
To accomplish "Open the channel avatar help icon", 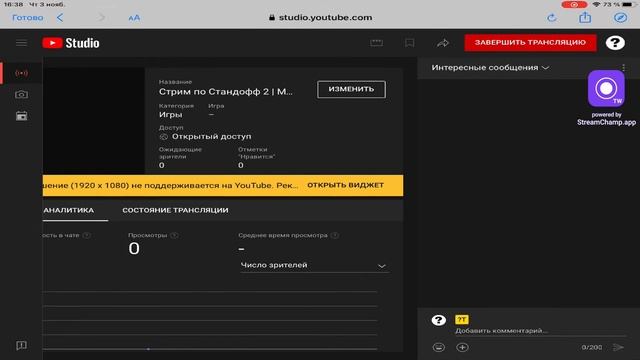I will point(615,42).
